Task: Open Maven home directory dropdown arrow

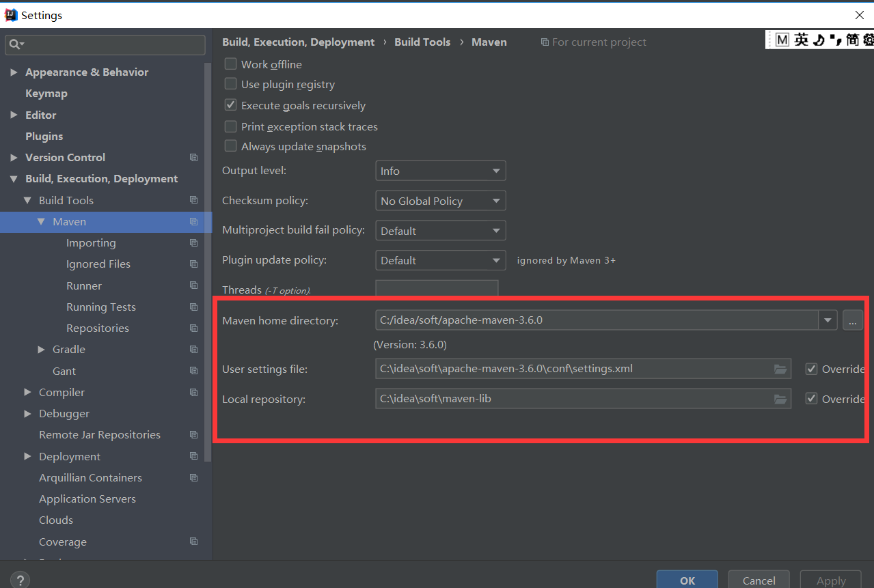Action: 828,320
